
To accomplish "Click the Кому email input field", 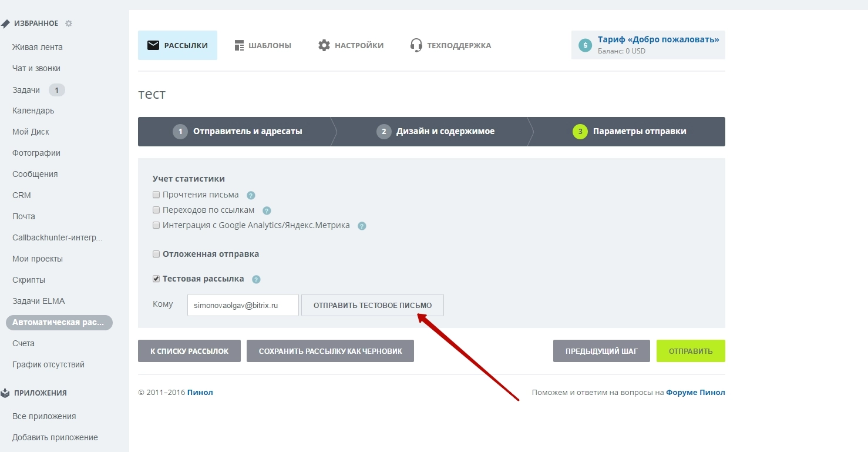I will point(243,306).
